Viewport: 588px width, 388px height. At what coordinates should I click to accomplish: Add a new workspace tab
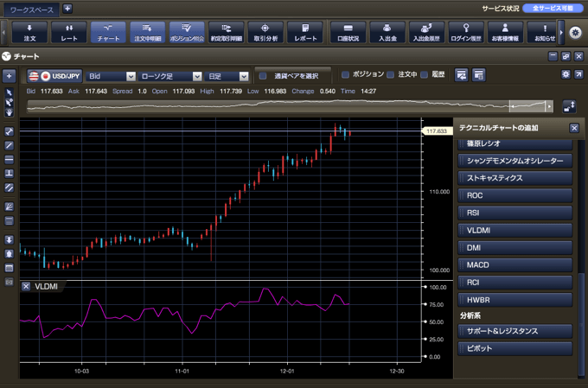tap(67, 9)
